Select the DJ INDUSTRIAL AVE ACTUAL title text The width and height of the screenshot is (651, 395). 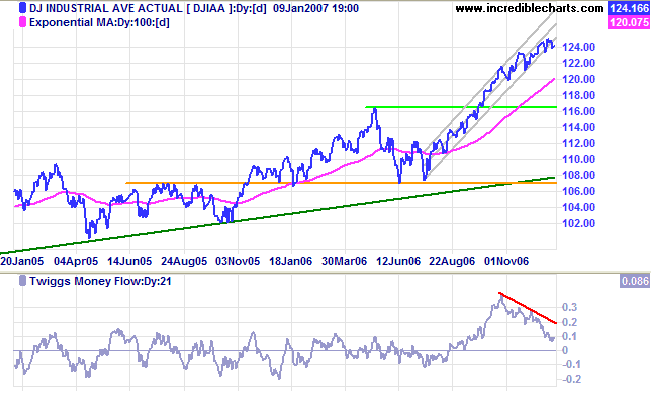pos(106,8)
